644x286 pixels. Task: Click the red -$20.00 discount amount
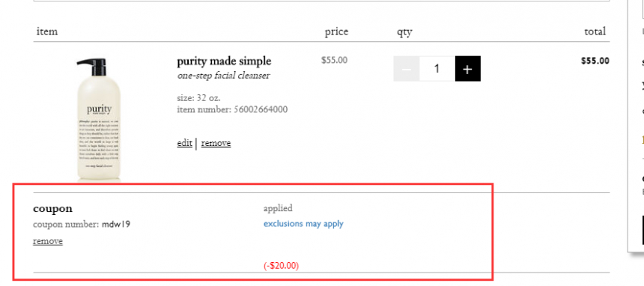[x=282, y=266]
